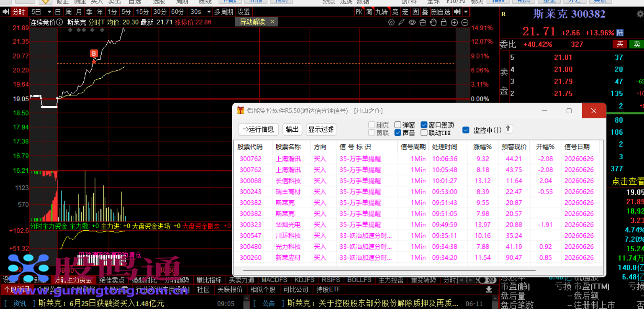644x309 pixels.
Task: Click 删自选 to remove from watchlist
Action: [x=441, y=12]
